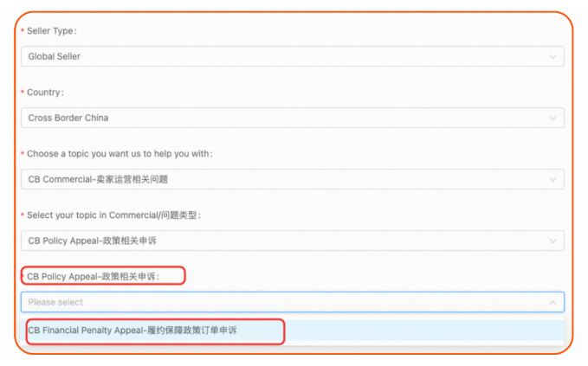This screenshot has width=588, height=366.
Task: Click the highlighted 'CB Policy Appeal-政策相关申诉:' label
Action: [106, 277]
